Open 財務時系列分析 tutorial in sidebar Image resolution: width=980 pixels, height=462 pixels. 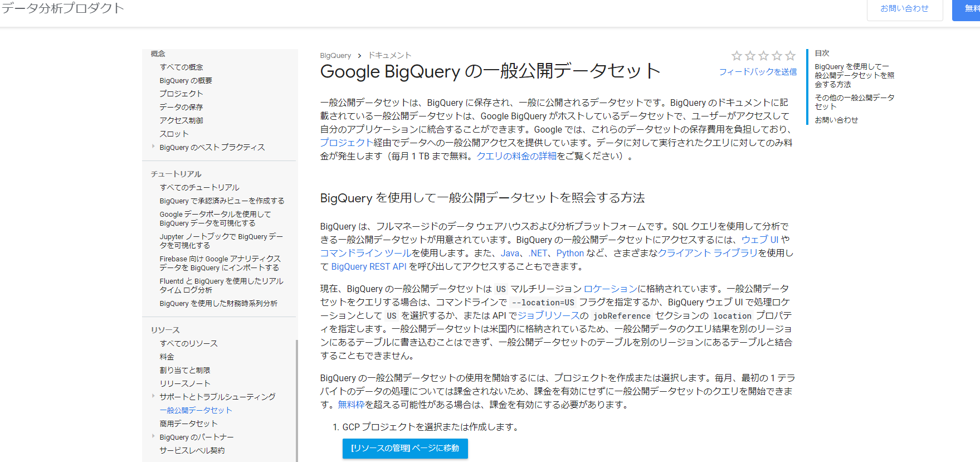pyautogui.click(x=218, y=303)
